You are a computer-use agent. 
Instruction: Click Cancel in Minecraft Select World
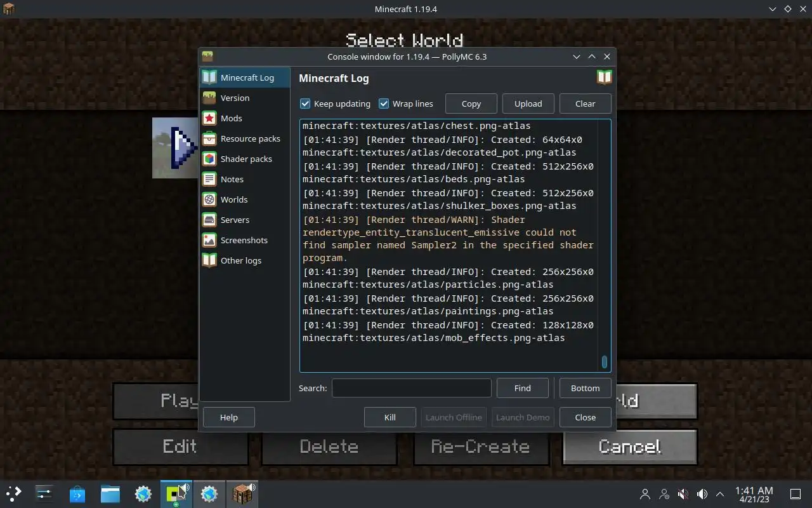point(630,447)
